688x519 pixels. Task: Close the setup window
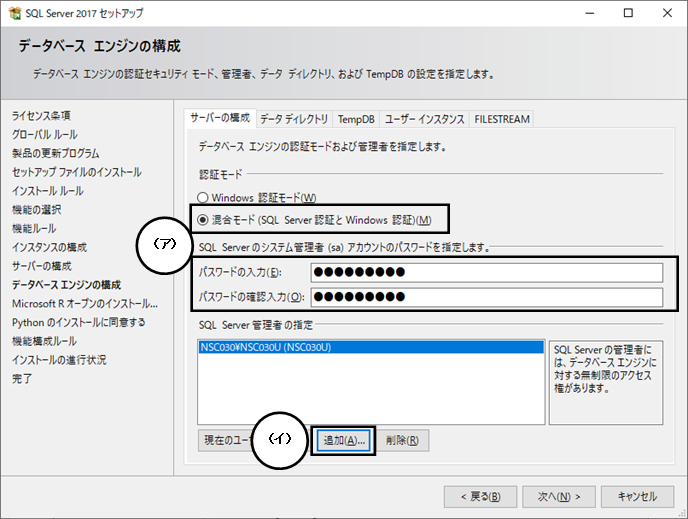pyautogui.click(x=667, y=13)
